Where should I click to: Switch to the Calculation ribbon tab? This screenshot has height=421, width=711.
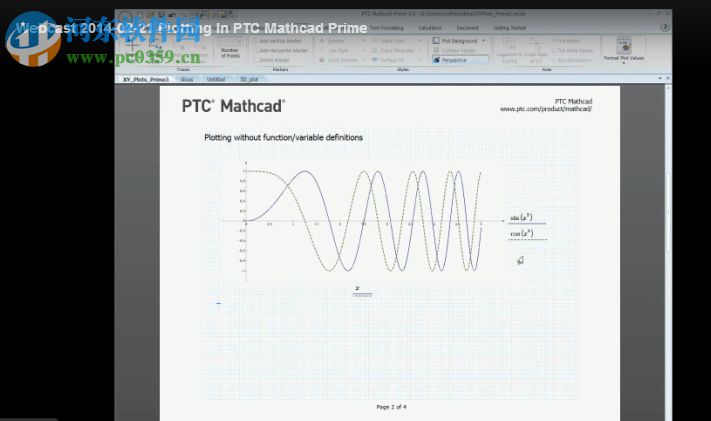click(430, 28)
